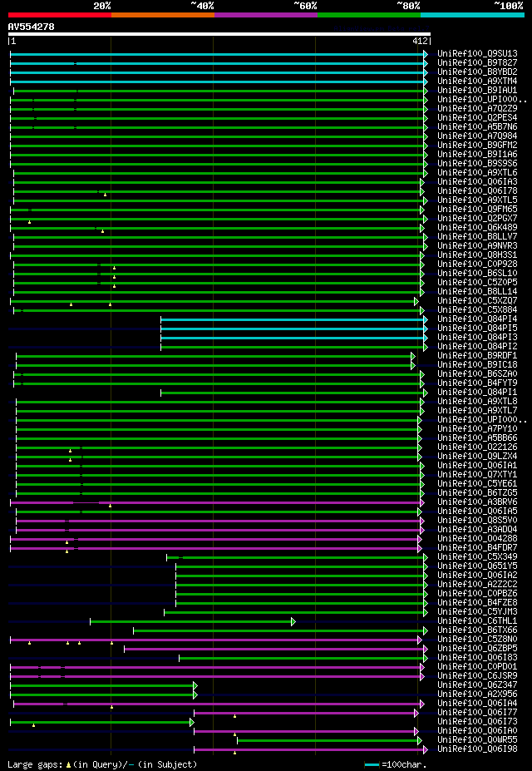
Task: Click hit label UniRef100_O22126
Action: pos(477,447)
